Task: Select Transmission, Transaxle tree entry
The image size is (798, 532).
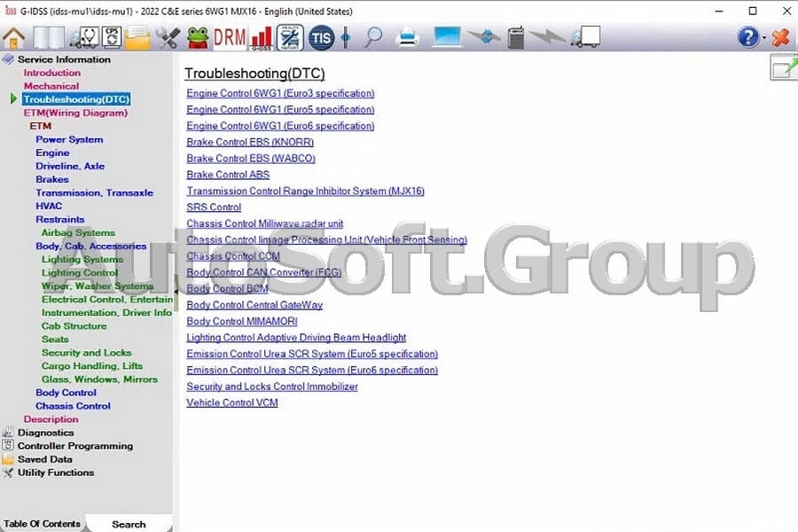Action: [94, 192]
